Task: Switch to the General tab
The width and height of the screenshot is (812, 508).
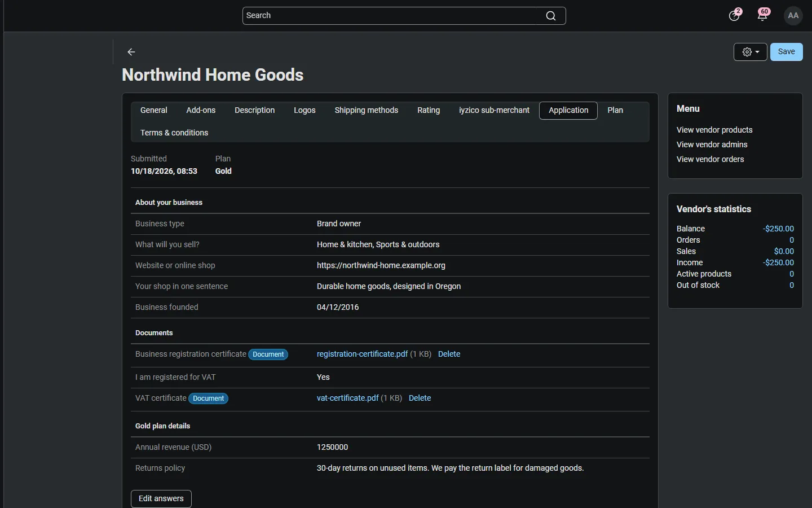Action: [x=154, y=111]
